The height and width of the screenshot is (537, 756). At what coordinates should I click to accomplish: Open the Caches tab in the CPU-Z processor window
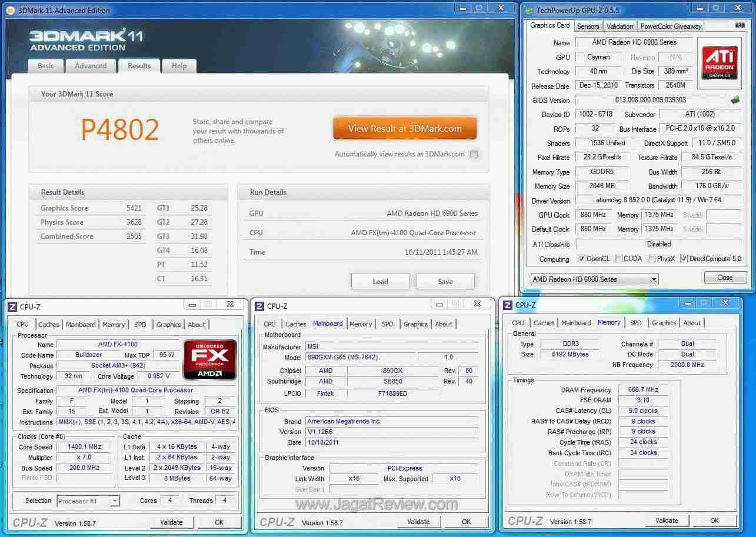[49, 325]
